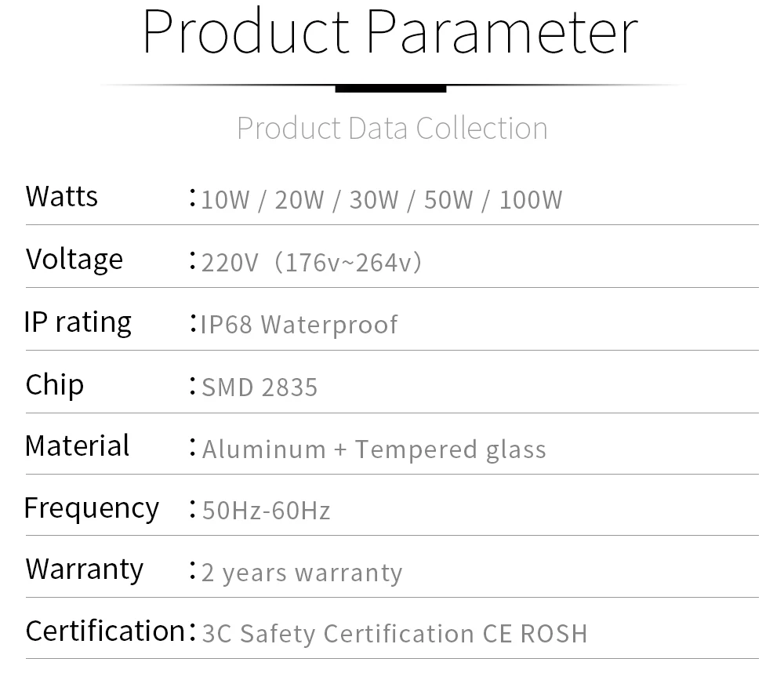Image resolution: width=784 pixels, height=684 pixels.
Task: Click the Frequency label
Action: [x=92, y=508]
